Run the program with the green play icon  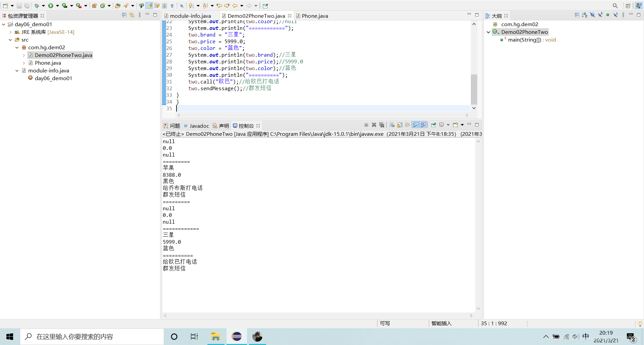(x=51, y=6)
